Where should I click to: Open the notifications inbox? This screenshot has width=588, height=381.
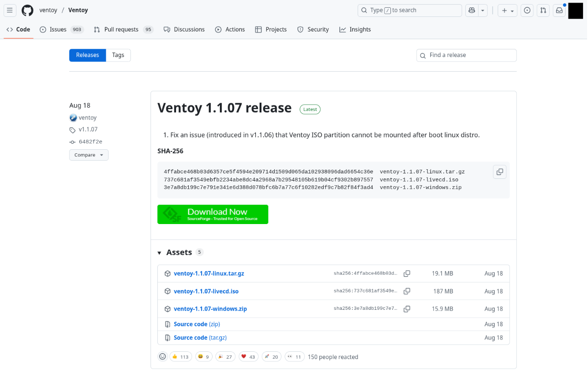[x=559, y=10]
